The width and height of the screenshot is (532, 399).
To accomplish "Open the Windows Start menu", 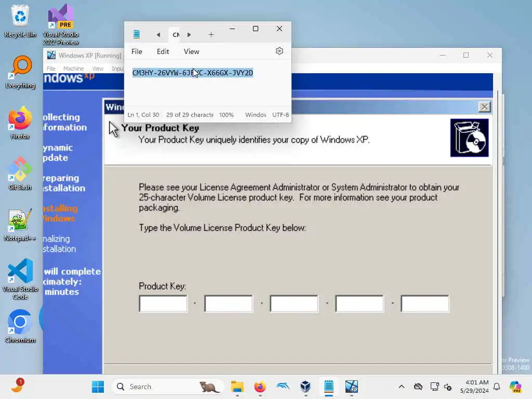I will pos(98,387).
